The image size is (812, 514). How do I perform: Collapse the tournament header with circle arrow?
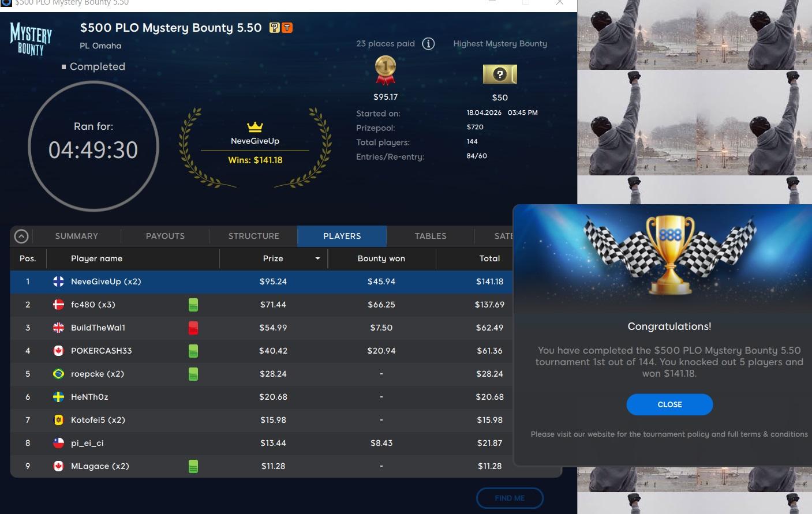click(x=21, y=236)
